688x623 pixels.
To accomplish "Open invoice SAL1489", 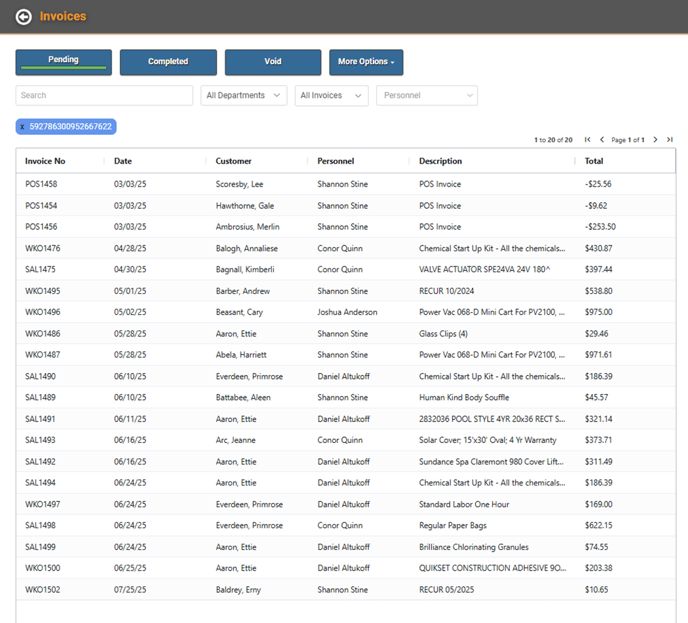I will point(40,397).
